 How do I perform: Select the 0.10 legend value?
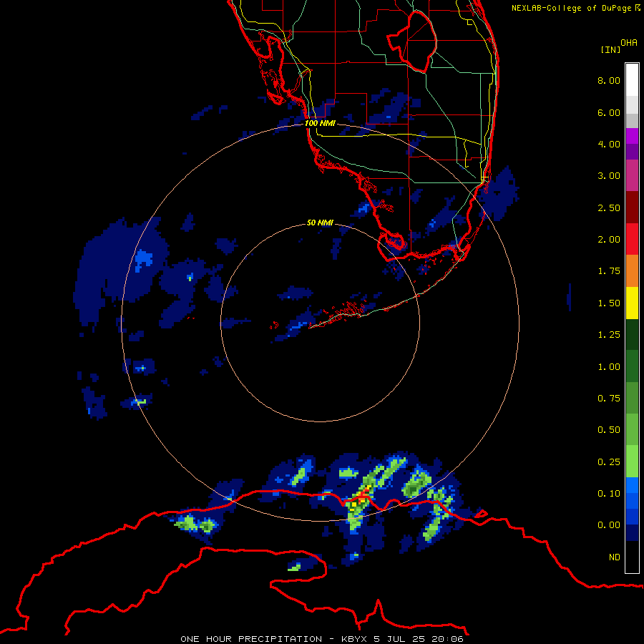609,494
